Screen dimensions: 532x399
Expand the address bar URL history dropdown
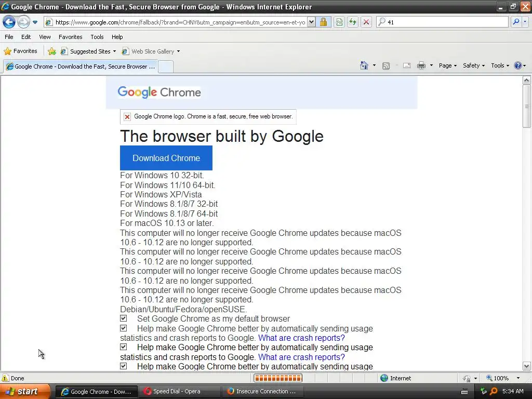point(311,22)
